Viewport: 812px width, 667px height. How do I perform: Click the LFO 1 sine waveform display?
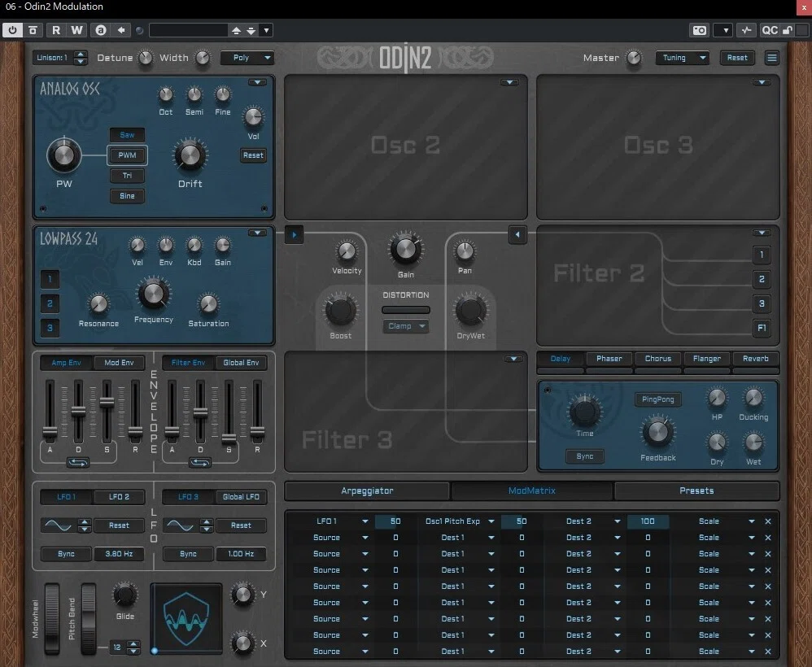58,525
